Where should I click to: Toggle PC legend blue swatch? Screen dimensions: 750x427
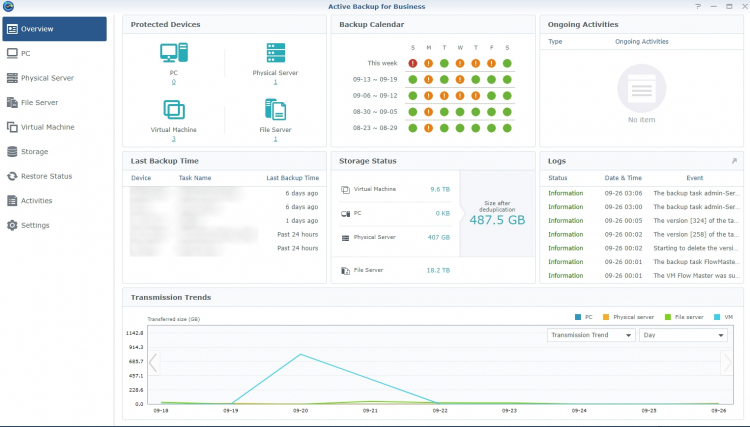point(578,317)
